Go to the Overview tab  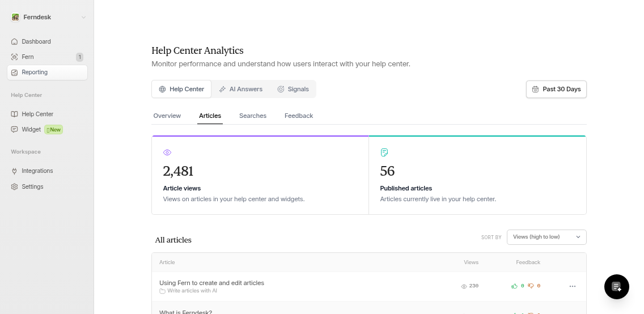167,116
